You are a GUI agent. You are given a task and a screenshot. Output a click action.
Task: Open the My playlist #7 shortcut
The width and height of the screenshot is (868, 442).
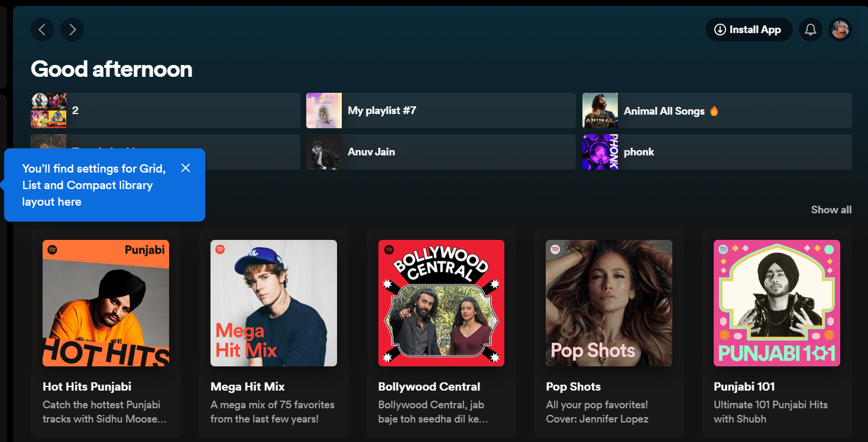point(441,110)
